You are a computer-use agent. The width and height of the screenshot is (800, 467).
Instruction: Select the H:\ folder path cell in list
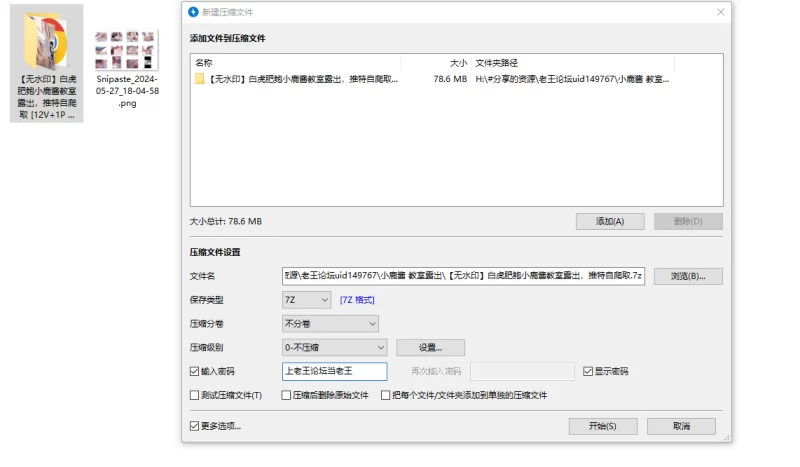click(x=572, y=79)
